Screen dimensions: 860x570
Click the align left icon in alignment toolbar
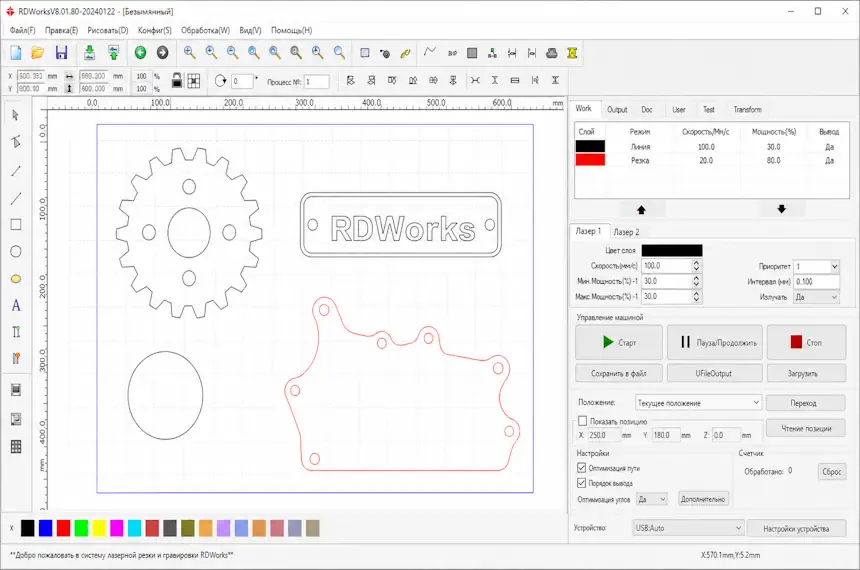pyautogui.click(x=350, y=81)
